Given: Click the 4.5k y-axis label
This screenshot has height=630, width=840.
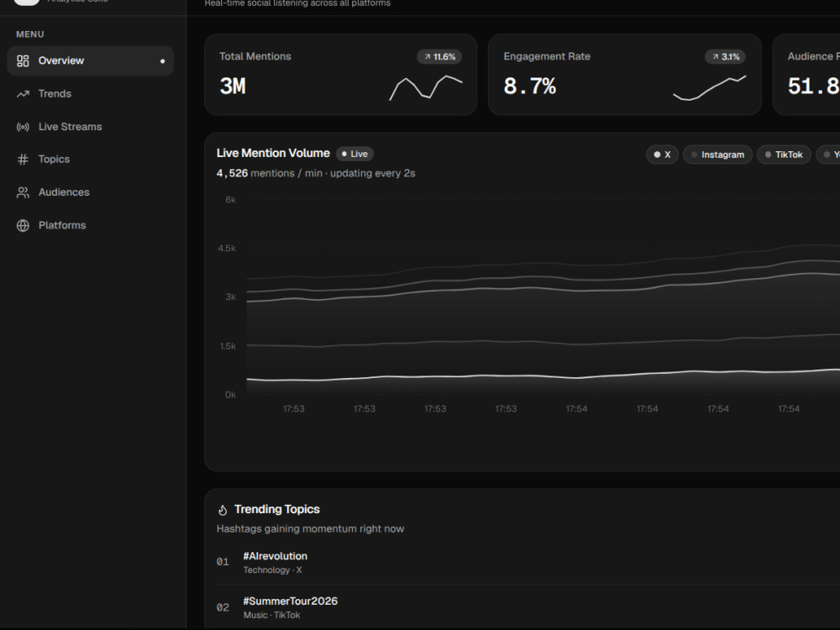Looking at the screenshot, I should tap(227, 249).
